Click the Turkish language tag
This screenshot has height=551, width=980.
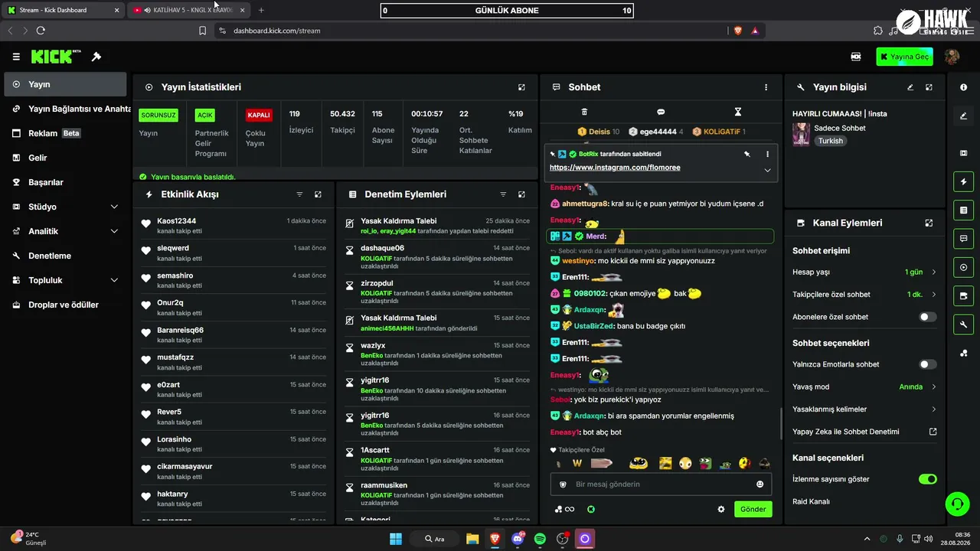click(x=830, y=141)
